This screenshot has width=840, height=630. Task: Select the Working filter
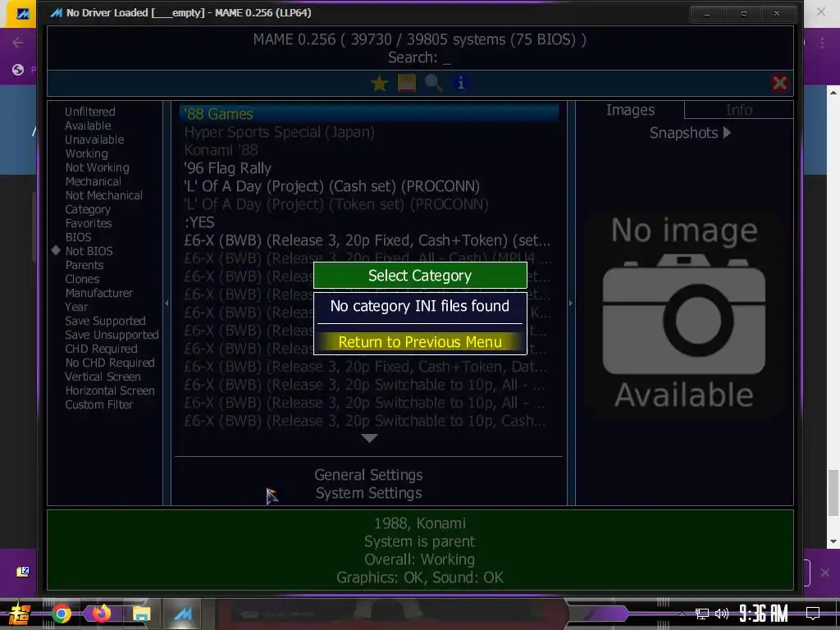click(86, 153)
